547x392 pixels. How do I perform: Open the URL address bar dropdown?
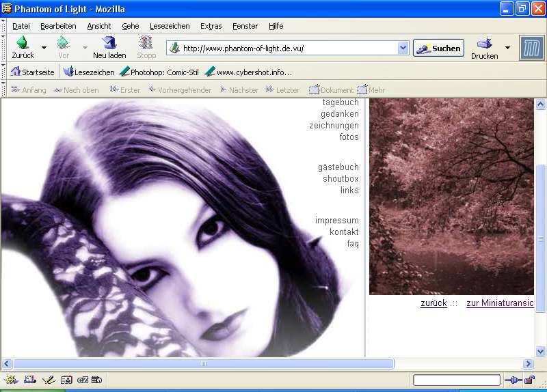tap(403, 48)
